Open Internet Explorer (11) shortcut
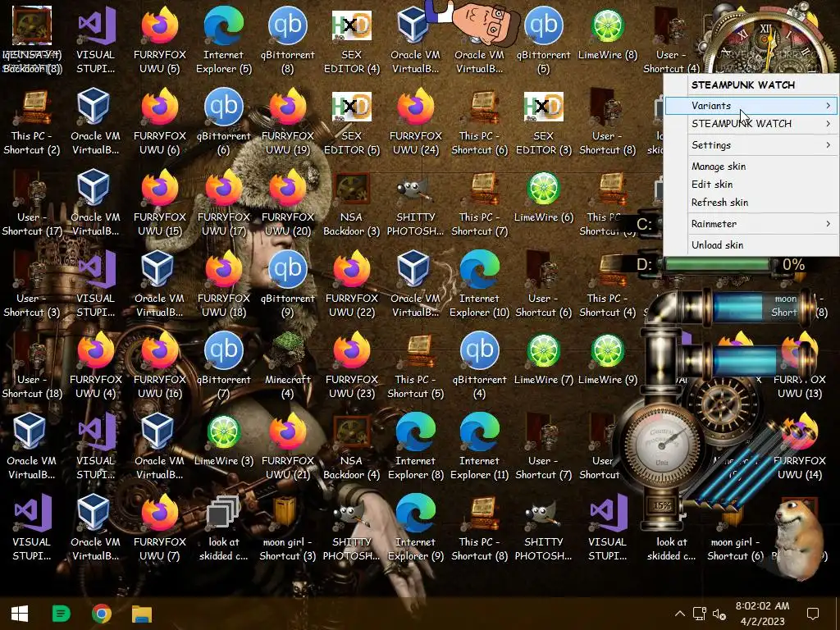The width and height of the screenshot is (840, 630). pos(479,447)
